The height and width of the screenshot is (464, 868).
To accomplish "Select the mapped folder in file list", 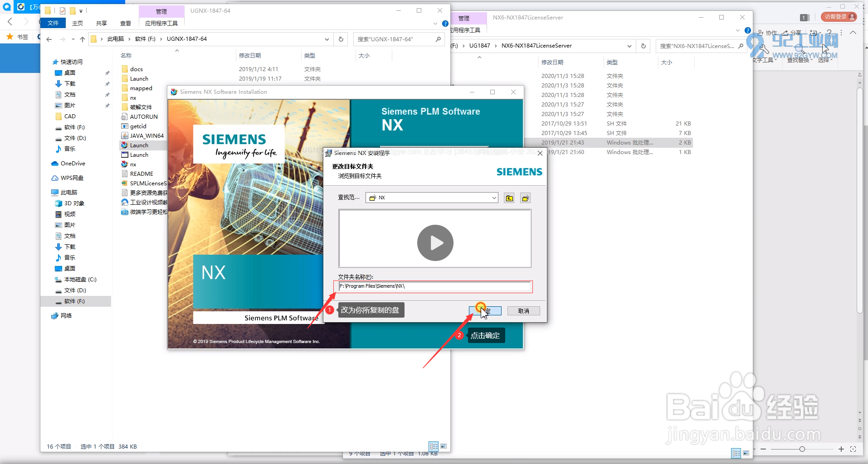I will click(141, 88).
